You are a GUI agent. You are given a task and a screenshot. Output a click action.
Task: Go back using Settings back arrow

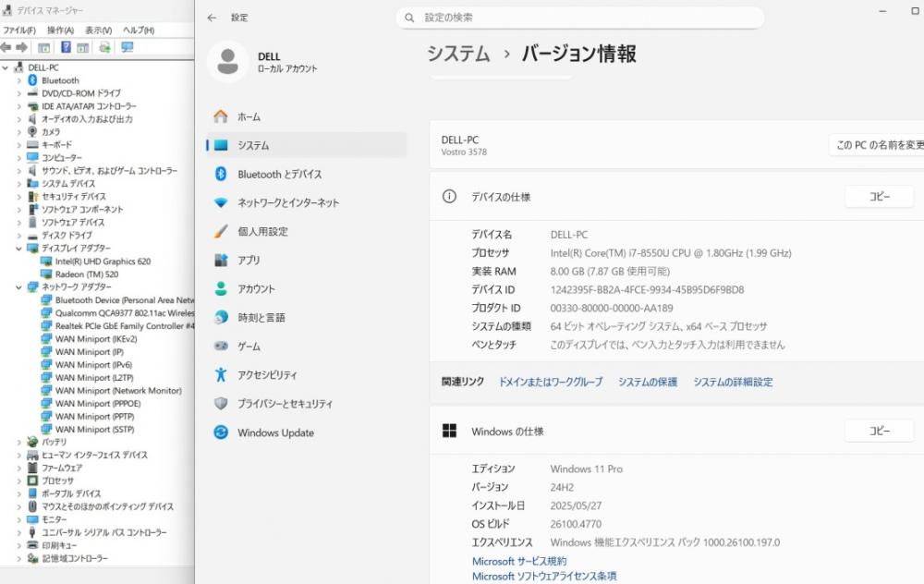point(213,18)
